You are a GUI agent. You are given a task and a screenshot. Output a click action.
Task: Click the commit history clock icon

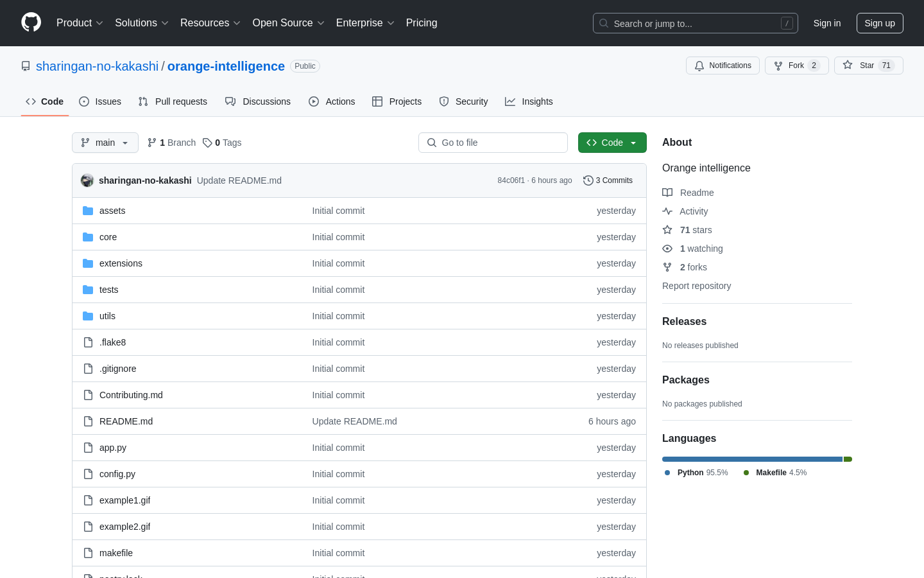click(x=588, y=180)
